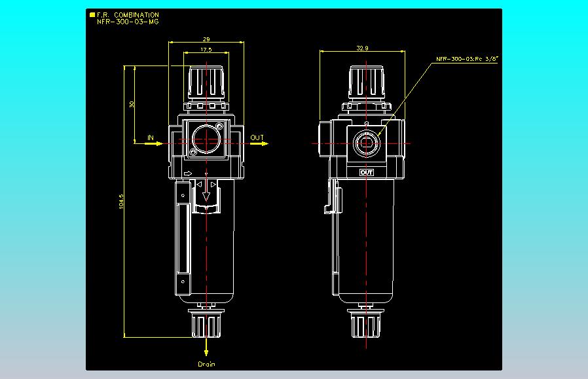Click the drain knob on side view
The height and width of the screenshot is (379, 588).
point(365,324)
